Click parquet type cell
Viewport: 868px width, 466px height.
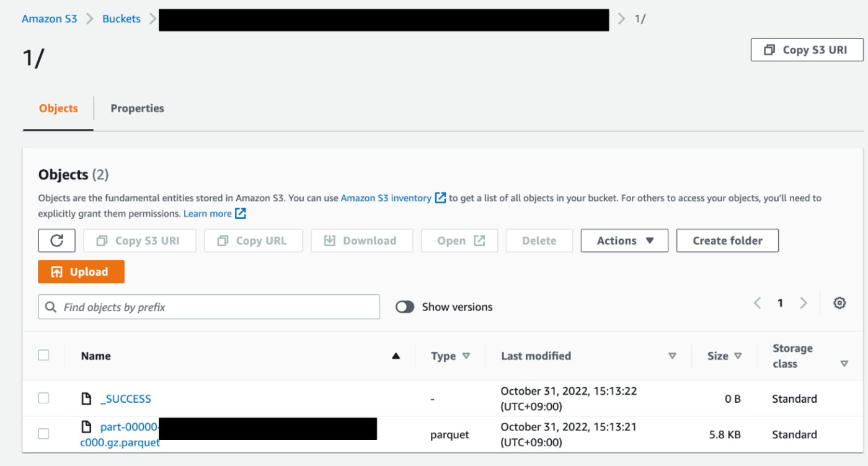tap(449, 434)
